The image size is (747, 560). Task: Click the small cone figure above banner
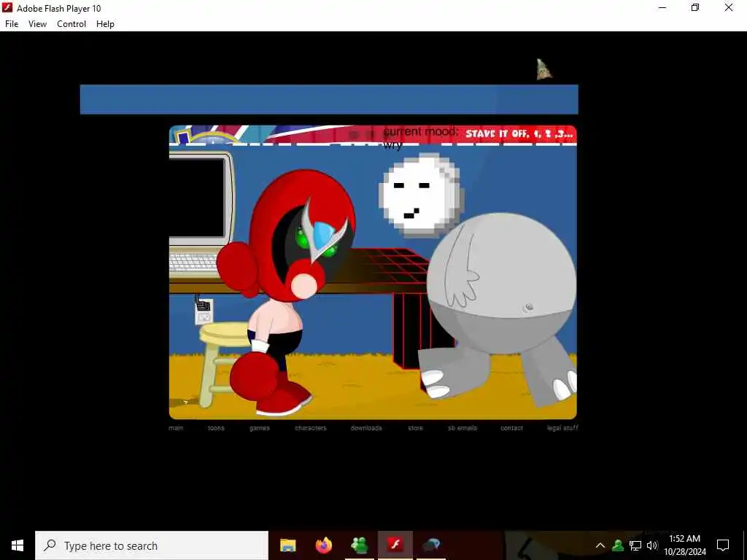tap(543, 69)
